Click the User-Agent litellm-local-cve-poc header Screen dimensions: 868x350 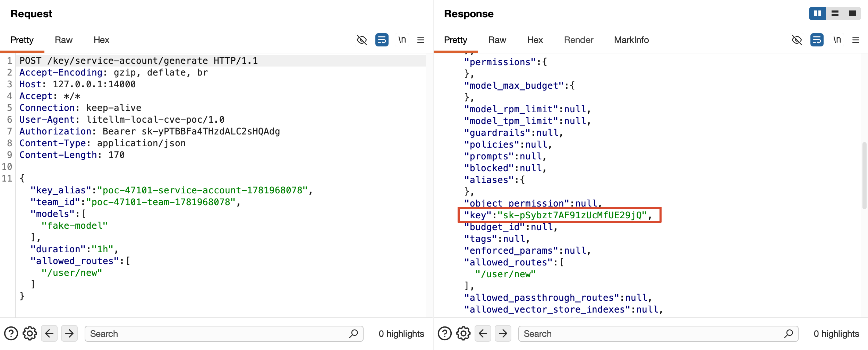[x=122, y=120]
